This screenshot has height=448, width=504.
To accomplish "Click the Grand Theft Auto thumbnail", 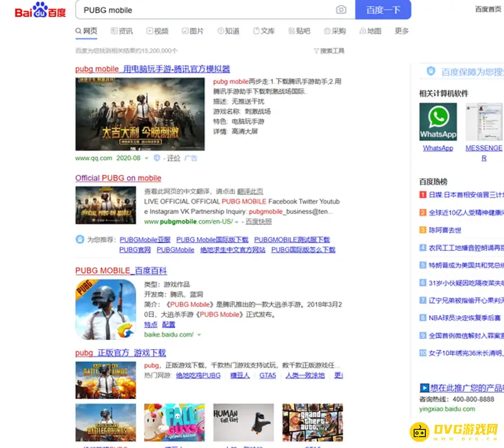I will click(312, 423).
